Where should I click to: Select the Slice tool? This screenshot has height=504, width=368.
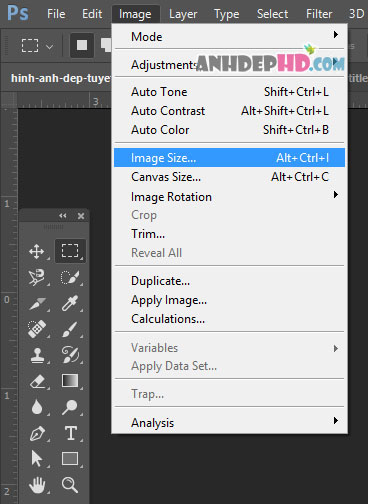pos(37,303)
